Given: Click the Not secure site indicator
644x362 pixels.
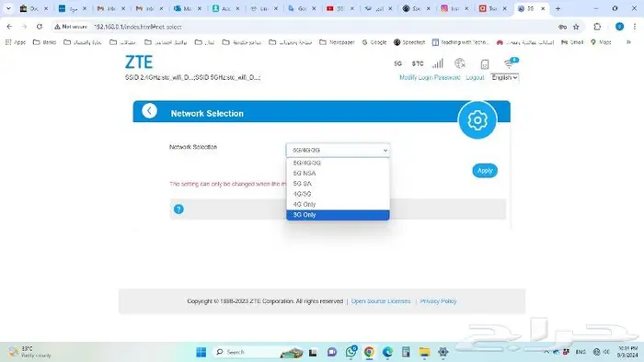Looking at the screenshot, I should [71, 27].
